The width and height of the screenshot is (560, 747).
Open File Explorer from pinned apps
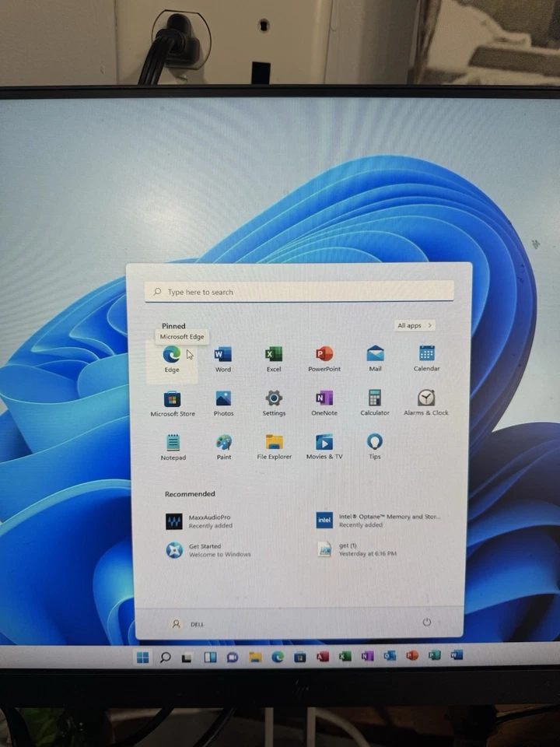[x=275, y=447]
